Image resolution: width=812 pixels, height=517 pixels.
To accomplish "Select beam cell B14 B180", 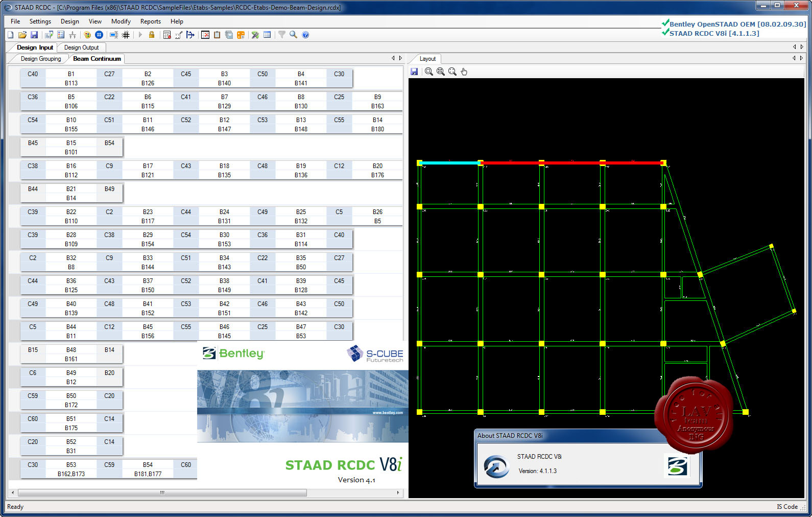I will pos(377,125).
